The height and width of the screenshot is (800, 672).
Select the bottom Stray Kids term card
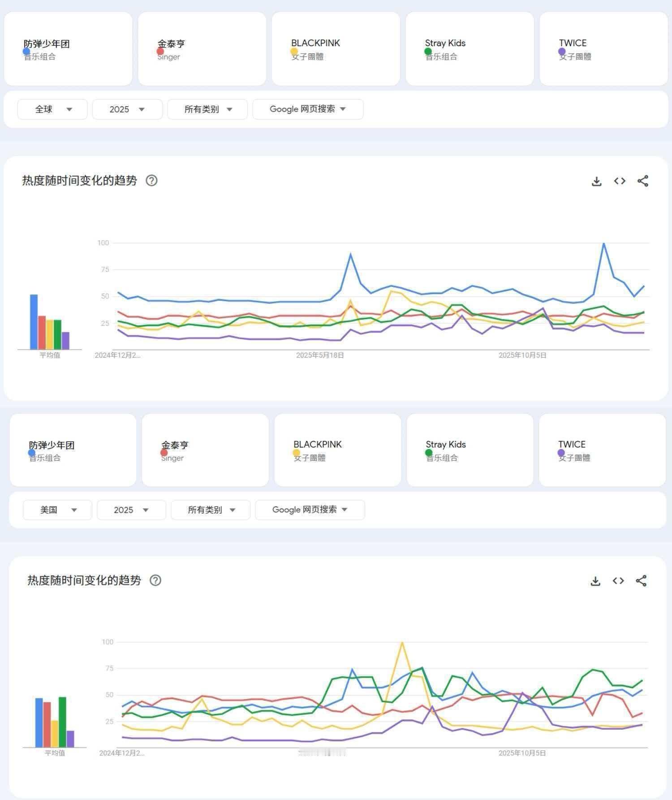click(470, 450)
